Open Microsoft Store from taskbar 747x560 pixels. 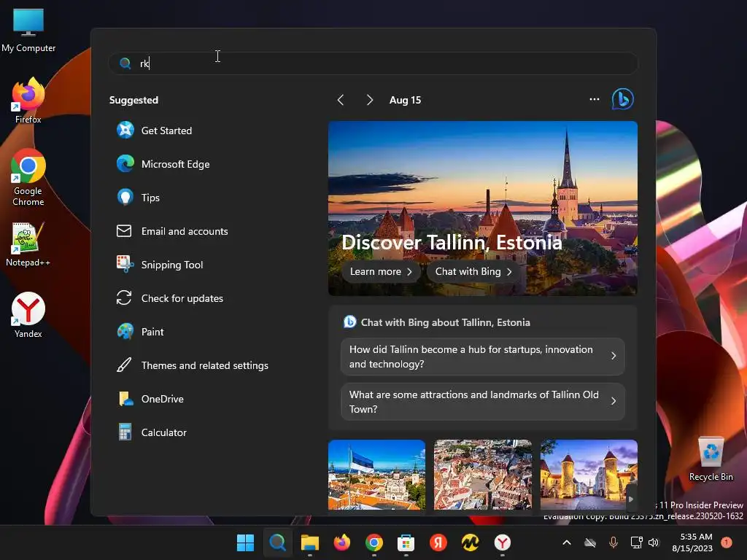click(406, 542)
